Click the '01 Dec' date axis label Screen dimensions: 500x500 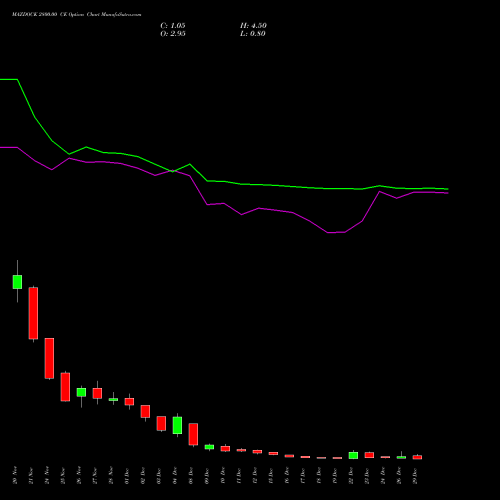click(x=127, y=475)
